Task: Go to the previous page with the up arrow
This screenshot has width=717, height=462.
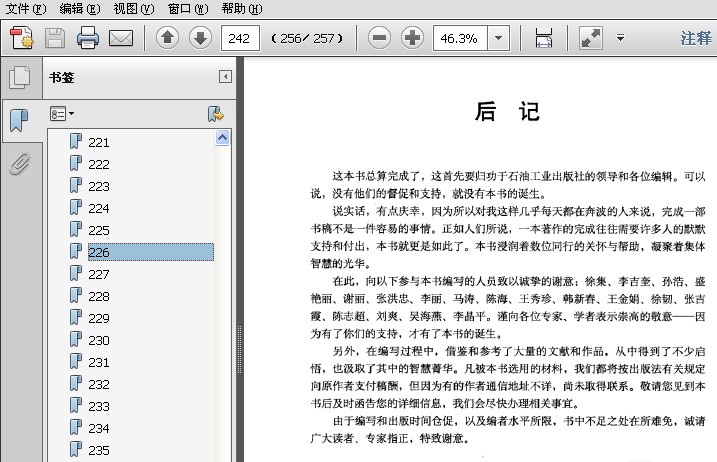Action: 168,39
